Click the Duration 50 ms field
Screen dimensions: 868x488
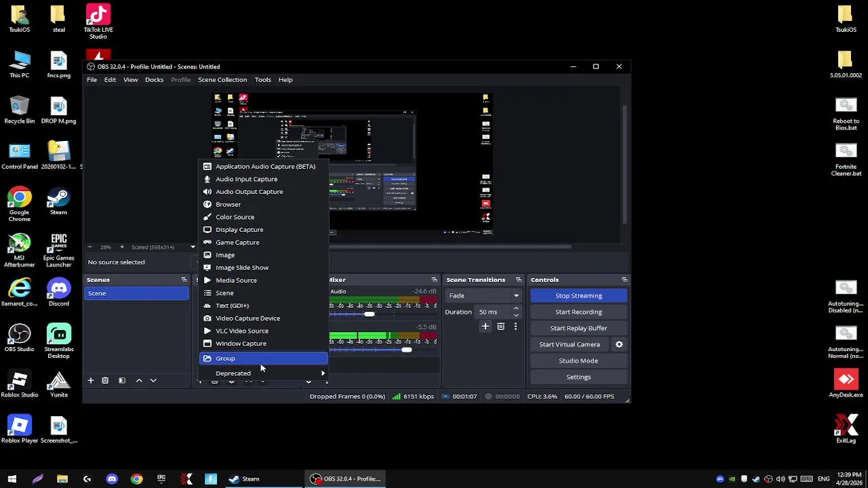click(492, 312)
